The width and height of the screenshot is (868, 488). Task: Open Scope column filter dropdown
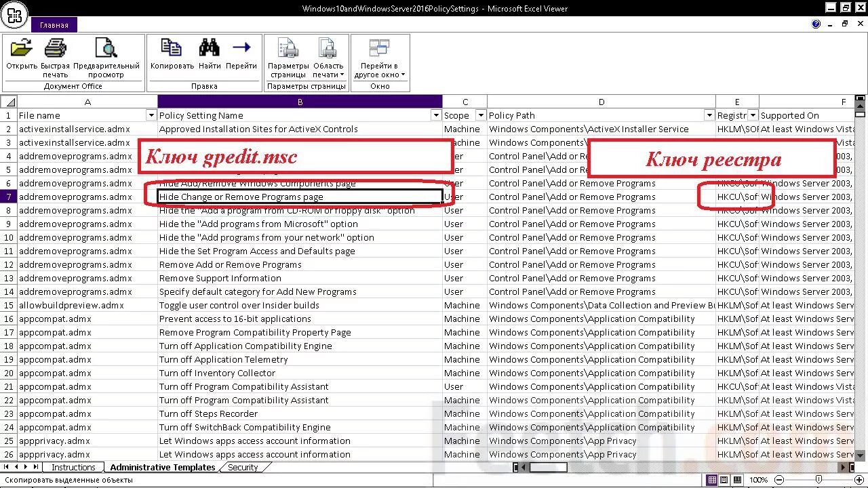pos(481,115)
